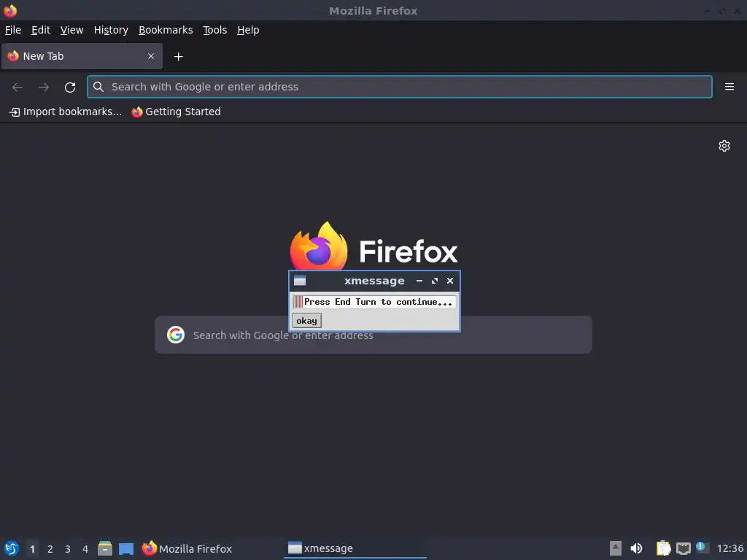This screenshot has width=747, height=560.
Task: Click the forward navigation arrow
Action: point(44,87)
